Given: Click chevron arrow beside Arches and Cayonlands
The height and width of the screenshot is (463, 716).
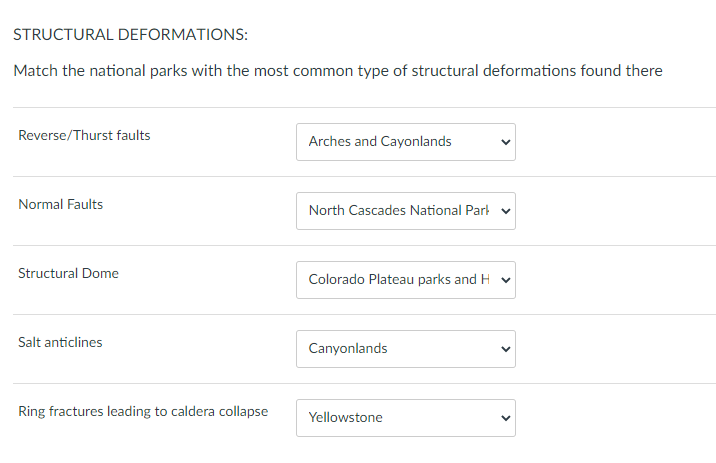Looking at the screenshot, I should [x=505, y=142].
